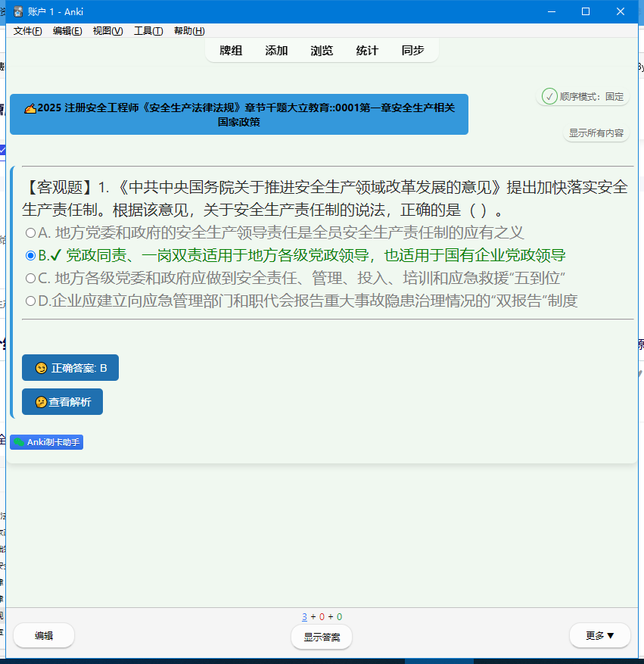The width and height of the screenshot is (644, 664).
Task: Minimize the Anki window
Action: 552,11
